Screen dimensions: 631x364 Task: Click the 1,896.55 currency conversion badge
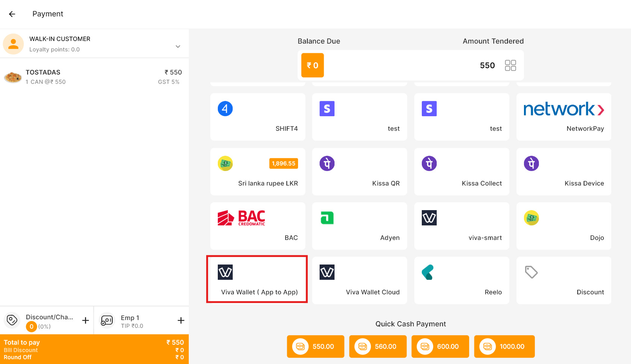tap(283, 164)
